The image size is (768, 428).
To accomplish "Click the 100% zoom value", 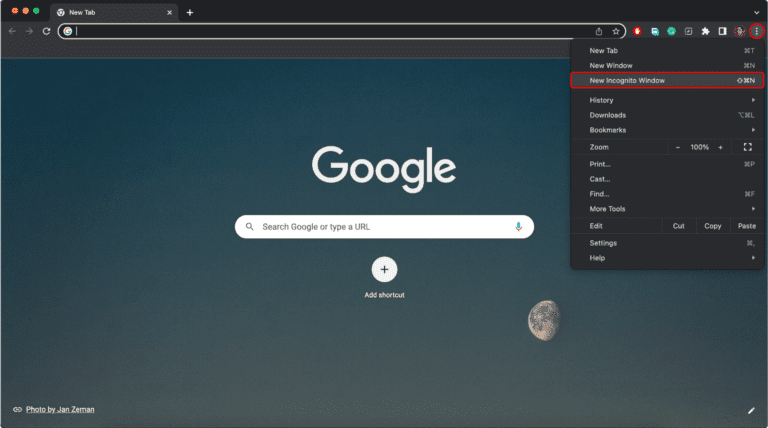I will pos(699,147).
